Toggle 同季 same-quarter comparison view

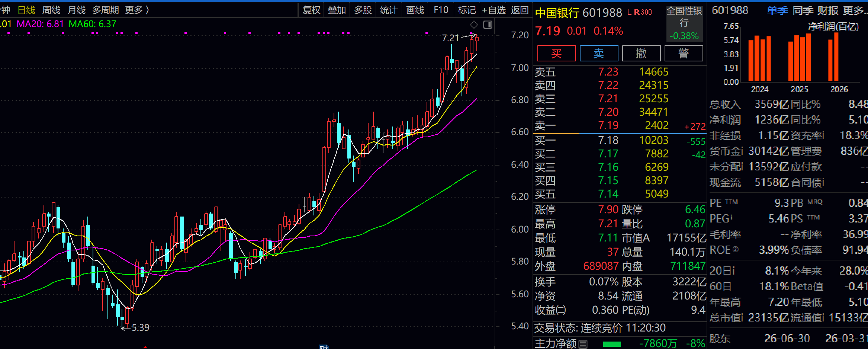click(x=803, y=10)
